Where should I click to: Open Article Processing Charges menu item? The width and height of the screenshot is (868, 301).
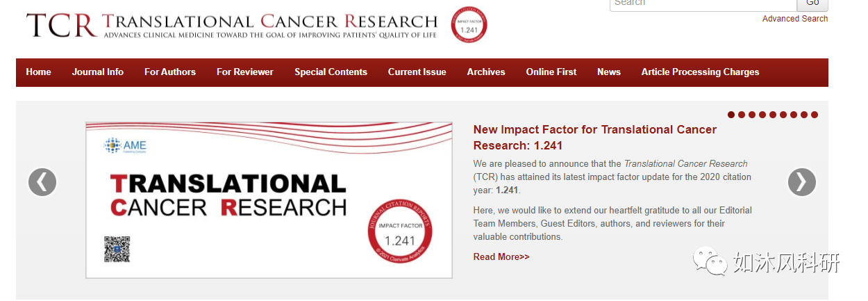700,72
